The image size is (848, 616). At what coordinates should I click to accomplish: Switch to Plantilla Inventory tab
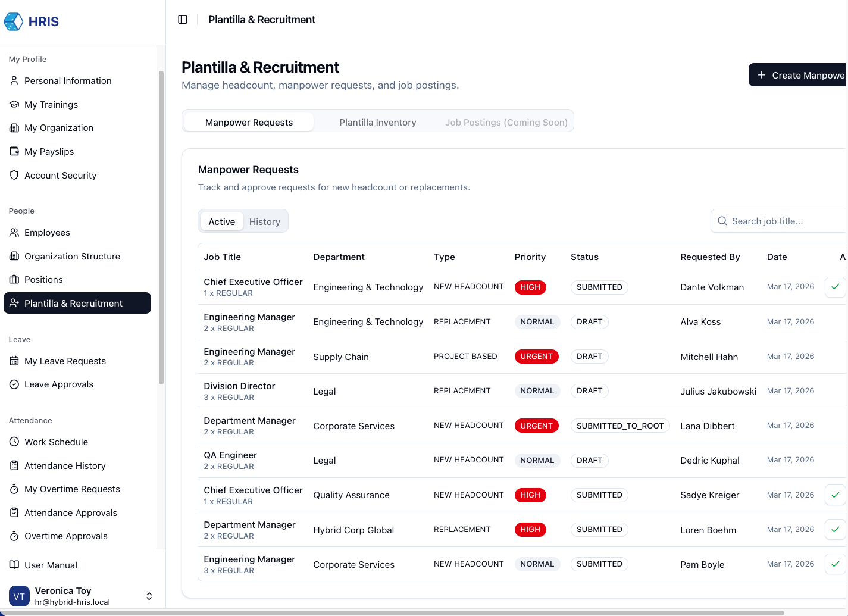(377, 122)
